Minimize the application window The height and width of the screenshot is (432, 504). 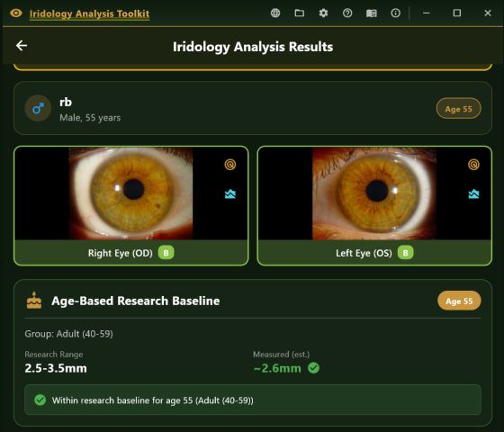click(x=427, y=13)
